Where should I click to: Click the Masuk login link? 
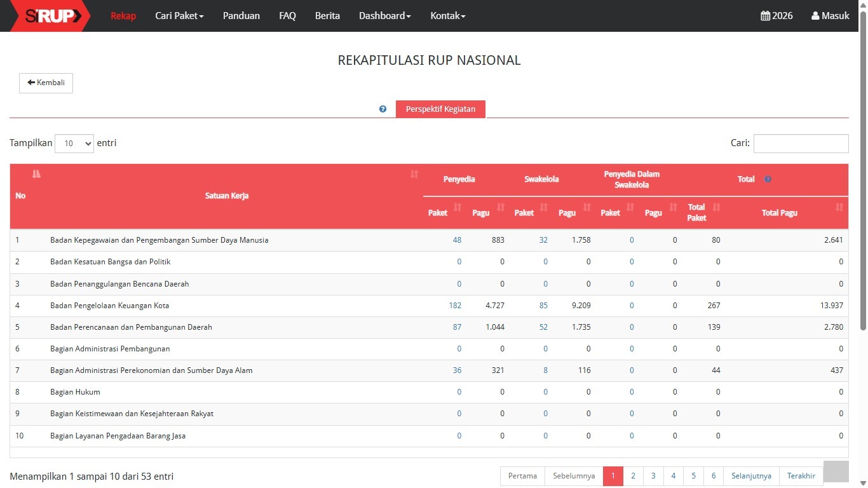tap(830, 16)
